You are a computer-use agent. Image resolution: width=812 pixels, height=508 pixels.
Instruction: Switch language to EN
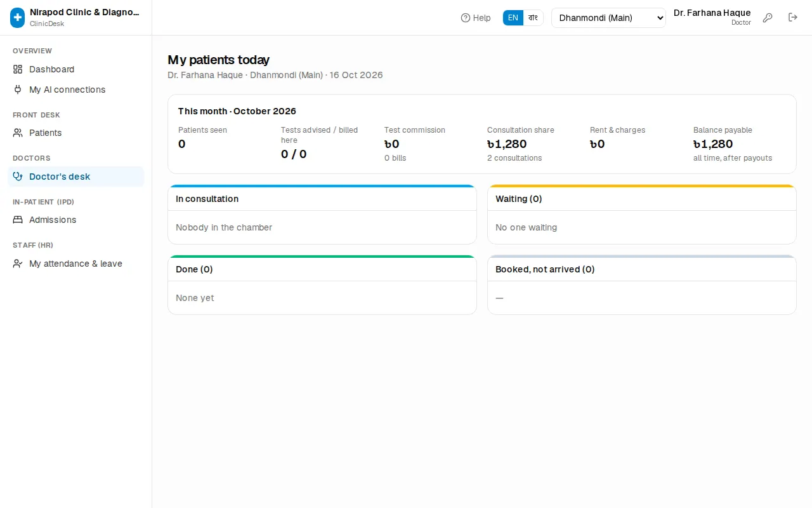(513, 18)
